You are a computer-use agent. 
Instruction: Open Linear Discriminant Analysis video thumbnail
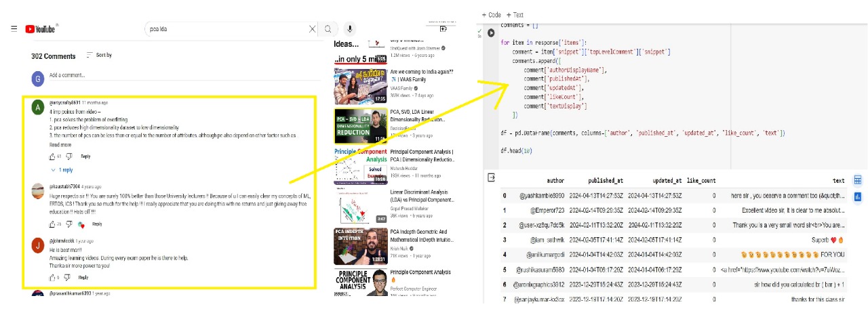(x=360, y=206)
